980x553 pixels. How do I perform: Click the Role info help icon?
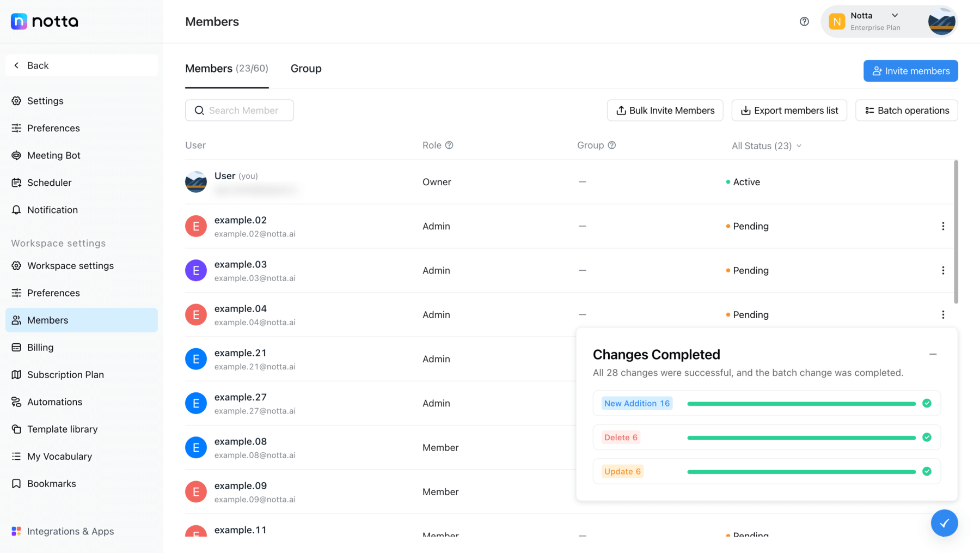(x=449, y=145)
